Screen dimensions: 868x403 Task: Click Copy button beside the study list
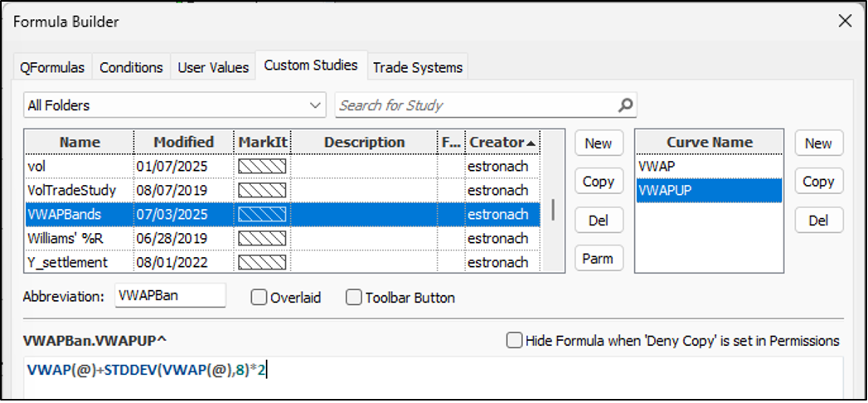[x=599, y=182]
